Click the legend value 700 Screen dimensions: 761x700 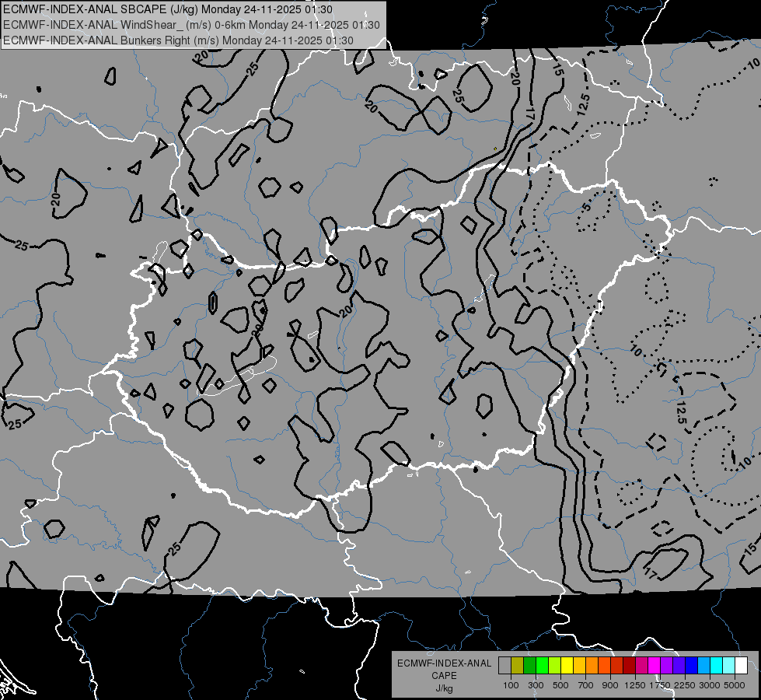tap(586, 685)
